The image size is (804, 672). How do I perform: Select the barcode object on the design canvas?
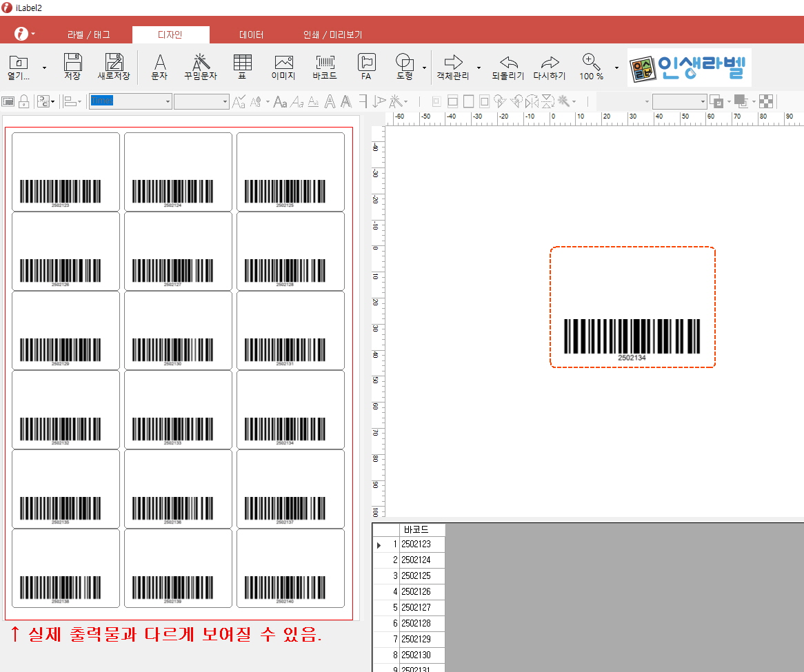(632, 339)
